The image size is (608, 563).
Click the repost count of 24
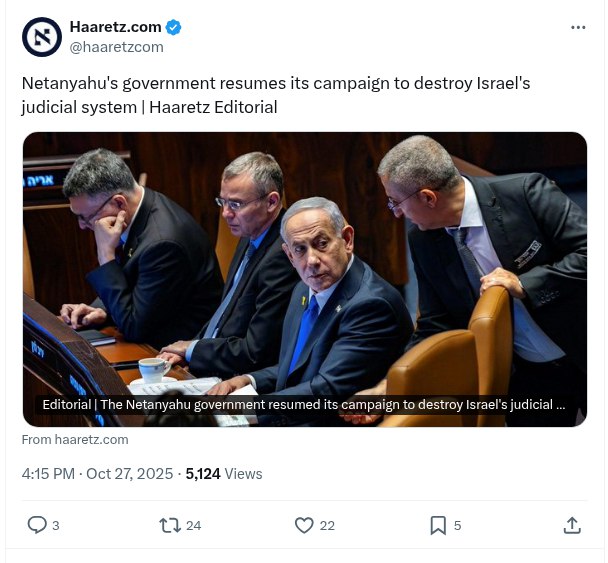pyautogui.click(x=193, y=526)
